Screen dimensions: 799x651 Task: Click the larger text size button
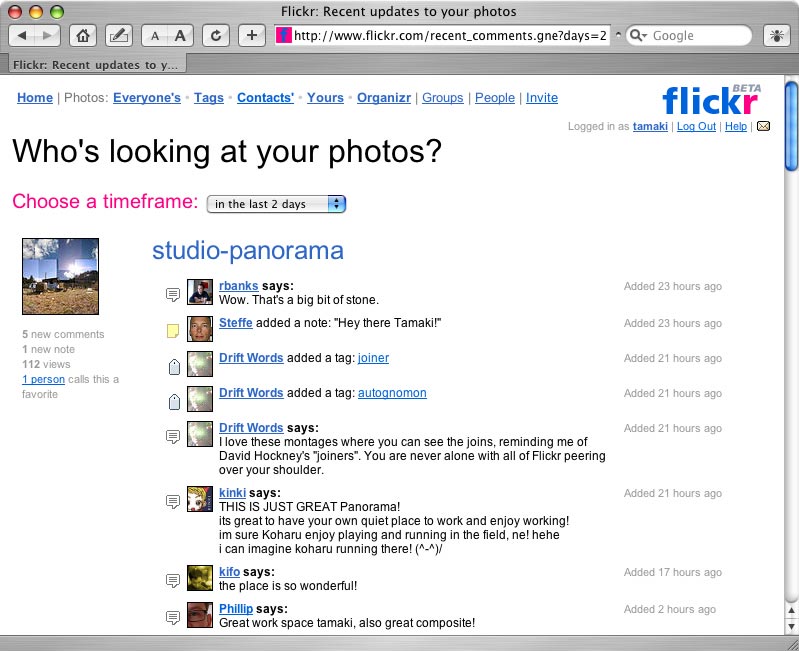180,35
